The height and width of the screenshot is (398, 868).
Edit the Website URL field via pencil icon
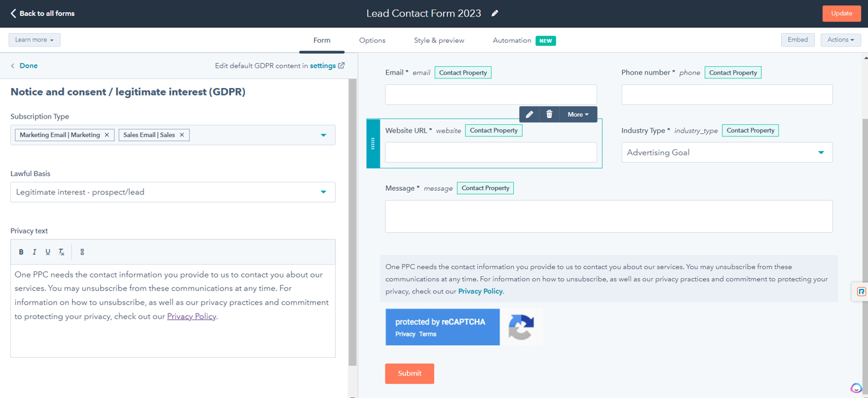tap(529, 114)
